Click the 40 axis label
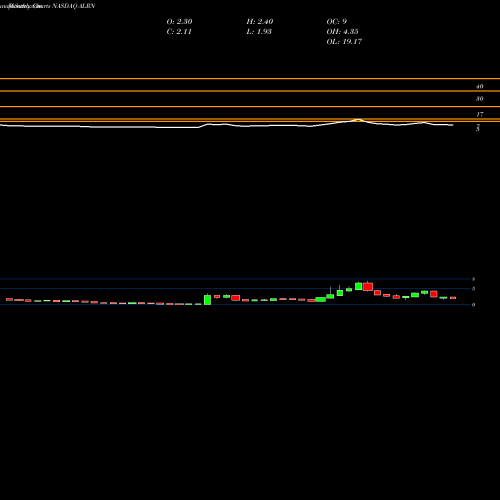 (479, 86)
